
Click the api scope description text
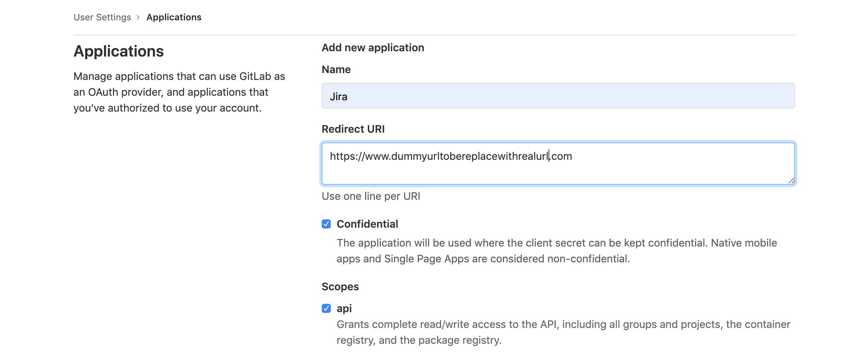(x=563, y=332)
